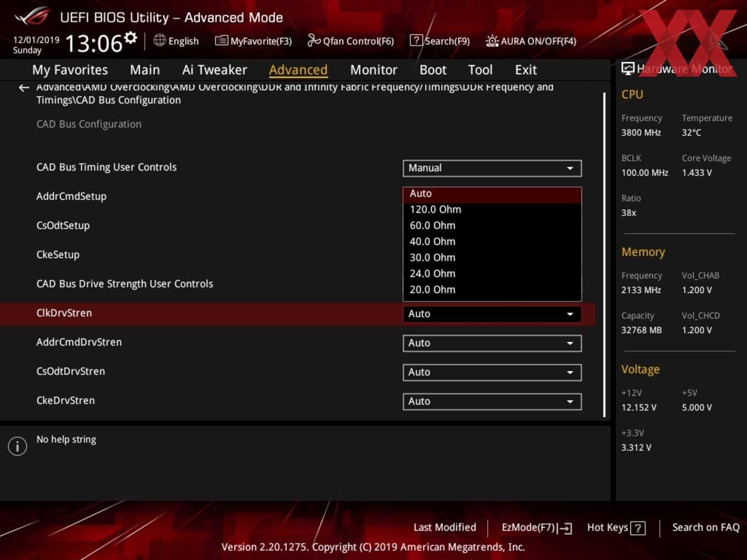Click the +3.3V reading 3.312 V

pos(636,448)
